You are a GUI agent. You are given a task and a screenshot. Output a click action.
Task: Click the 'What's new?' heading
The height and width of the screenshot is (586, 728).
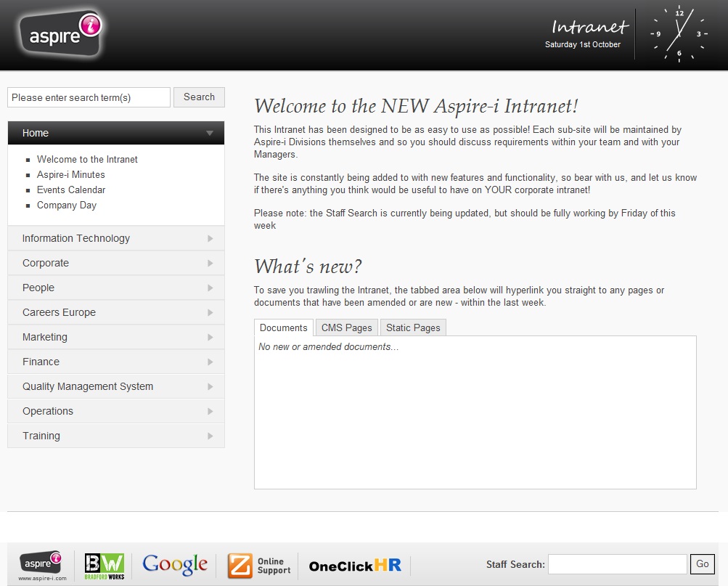click(x=307, y=266)
